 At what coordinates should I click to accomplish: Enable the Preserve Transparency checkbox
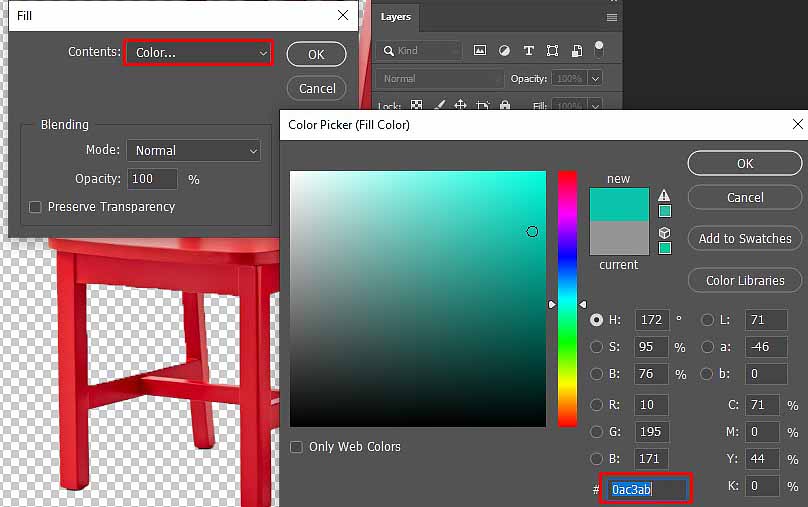pyautogui.click(x=36, y=207)
